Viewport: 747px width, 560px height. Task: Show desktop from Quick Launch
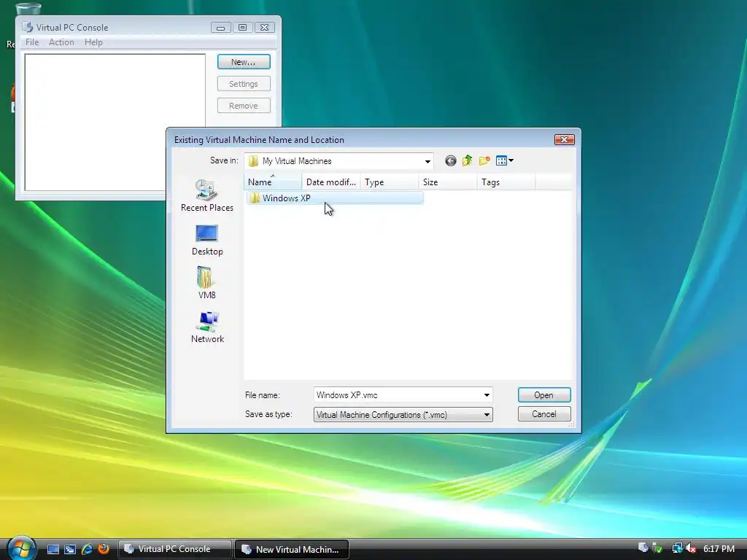[53, 549]
